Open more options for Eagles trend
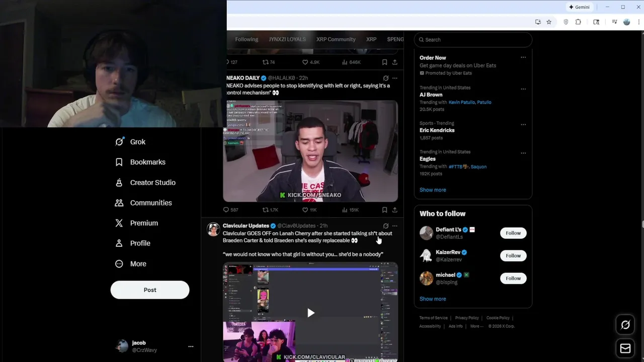 tap(523, 153)
